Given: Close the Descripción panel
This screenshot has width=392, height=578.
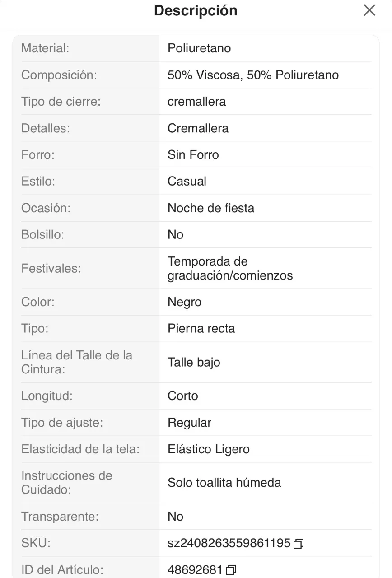Looking at the screenshot, I should tap(369, 10).
